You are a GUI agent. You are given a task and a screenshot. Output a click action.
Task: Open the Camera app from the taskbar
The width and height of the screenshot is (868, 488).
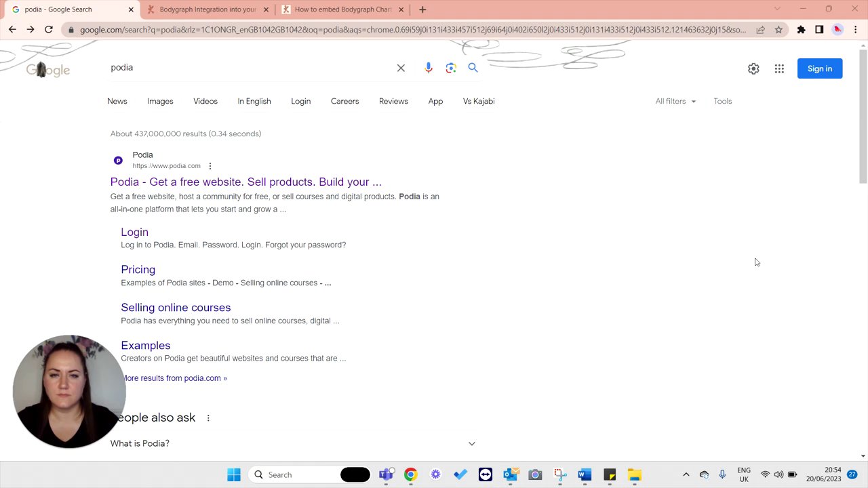(x=535, y=474)
